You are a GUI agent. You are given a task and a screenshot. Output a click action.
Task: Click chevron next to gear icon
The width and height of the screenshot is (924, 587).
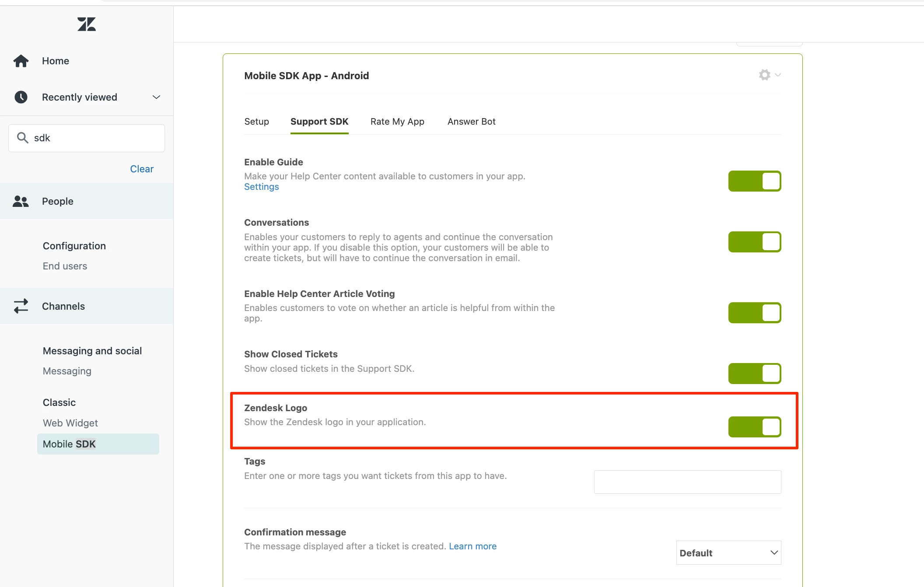point(778,75)
